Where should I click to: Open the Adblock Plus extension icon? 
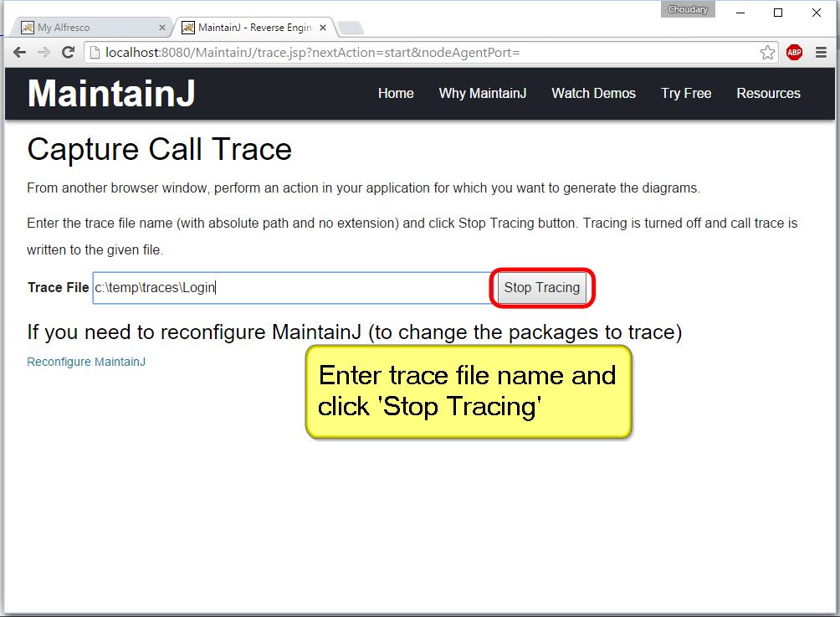pos(794,53)
